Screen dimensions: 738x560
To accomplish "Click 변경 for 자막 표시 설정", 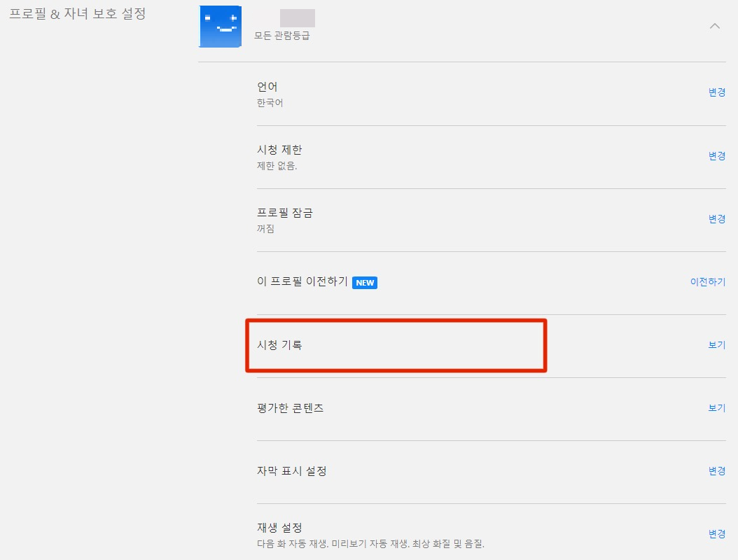I will (716, 471).
